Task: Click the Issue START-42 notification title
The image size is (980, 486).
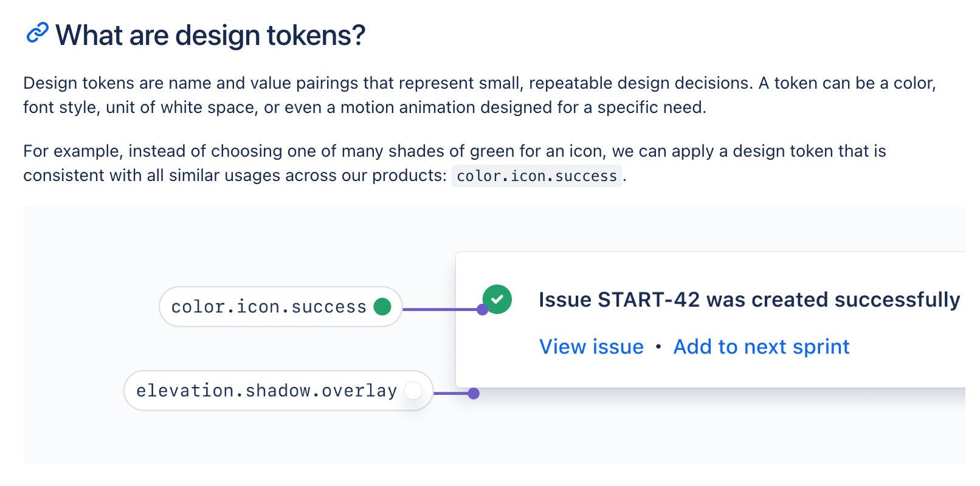Action: pyautogui.click(x=749, y=299)
